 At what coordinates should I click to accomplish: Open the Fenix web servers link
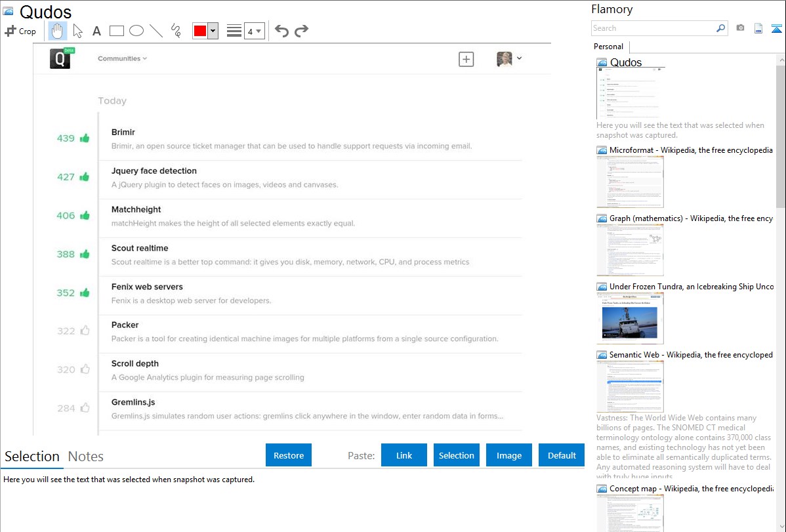(x=147, y=286)
